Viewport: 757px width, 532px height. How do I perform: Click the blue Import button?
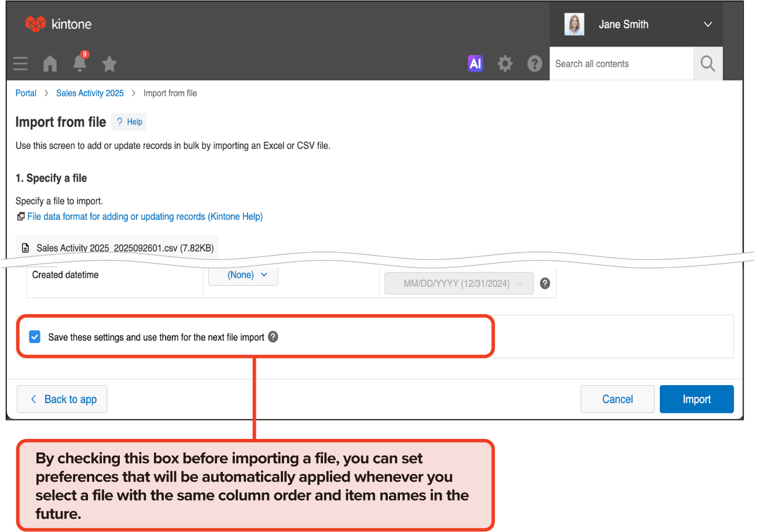coord(696,399)
